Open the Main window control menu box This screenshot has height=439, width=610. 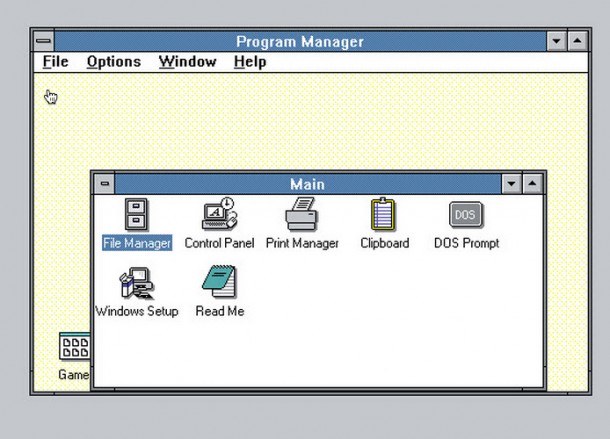(105, 183)
